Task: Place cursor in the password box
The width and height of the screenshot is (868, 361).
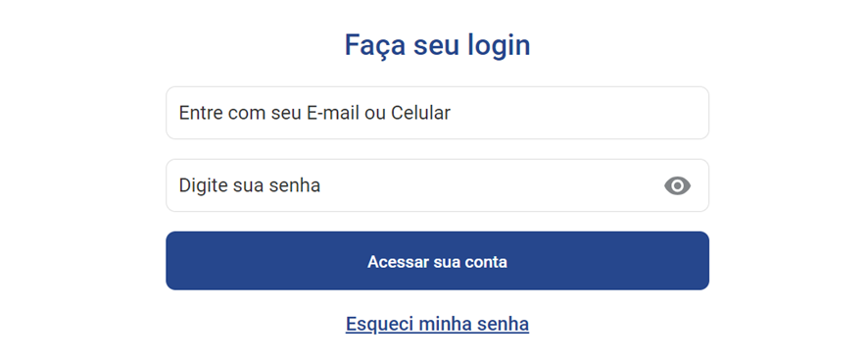Action: [x=437, y=185]
